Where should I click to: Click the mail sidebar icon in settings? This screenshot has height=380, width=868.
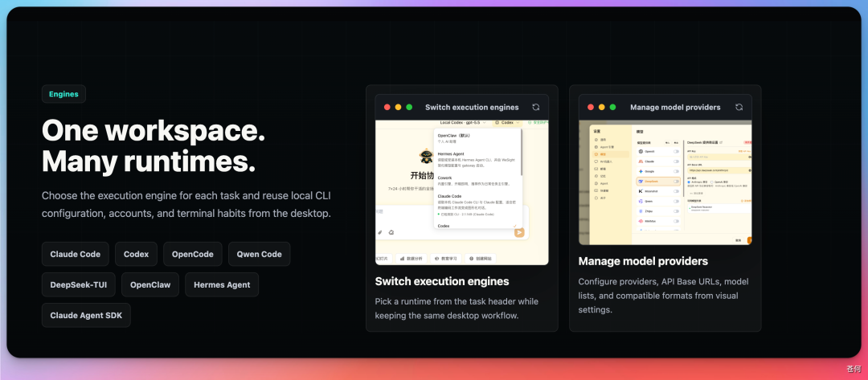point(596,169)
